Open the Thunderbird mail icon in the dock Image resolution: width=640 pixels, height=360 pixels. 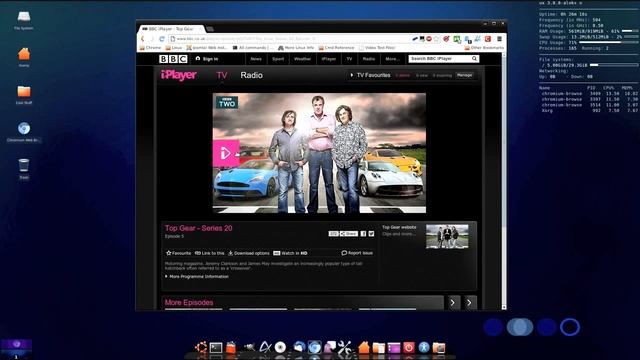[299, 347]
